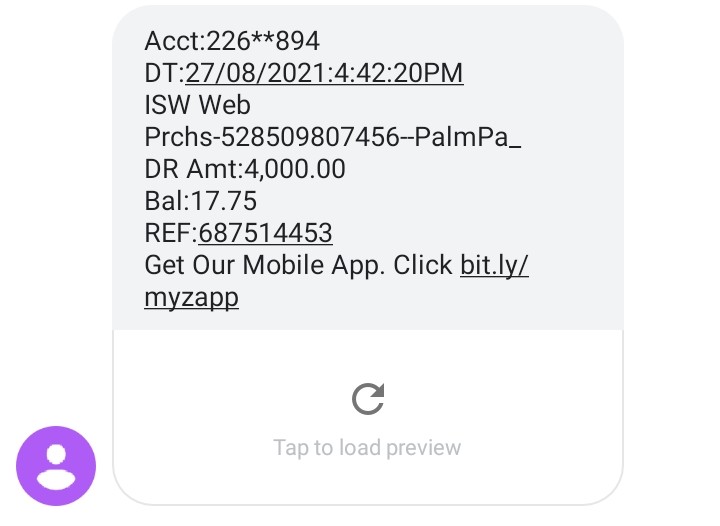The height and width of the screenshot is (526, 720).
Task: Tap the word 'Click' before bit.ly
Action: [x=423, y=266]
